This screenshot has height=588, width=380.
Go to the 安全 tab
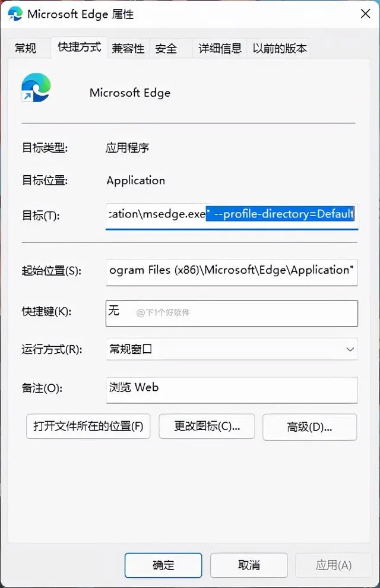click(x=166, y=48)
